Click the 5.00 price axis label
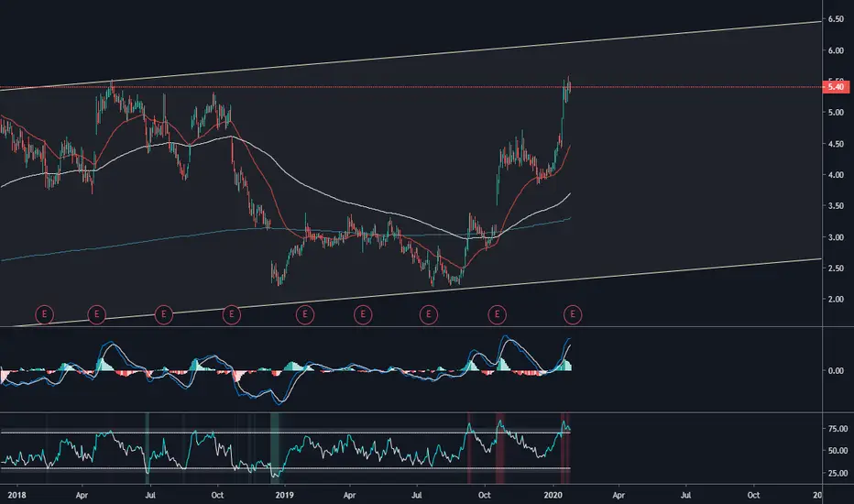 (x=836, y=113)
